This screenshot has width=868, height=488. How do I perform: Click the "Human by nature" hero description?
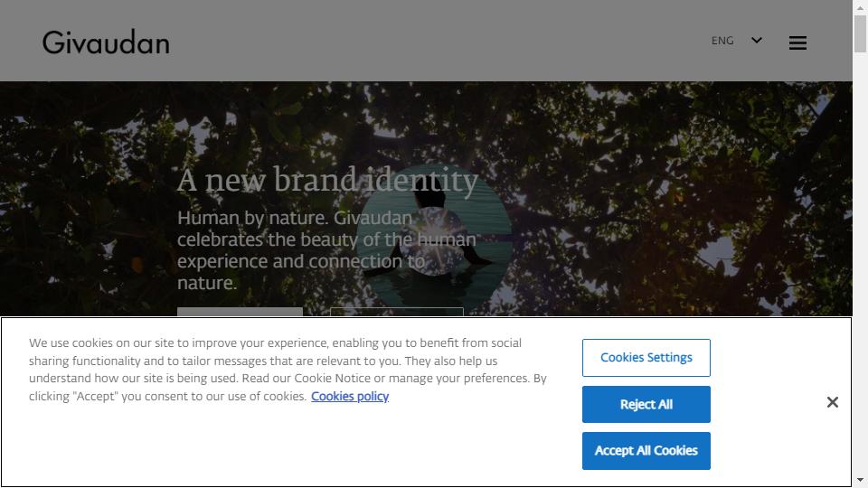[326, 250]
